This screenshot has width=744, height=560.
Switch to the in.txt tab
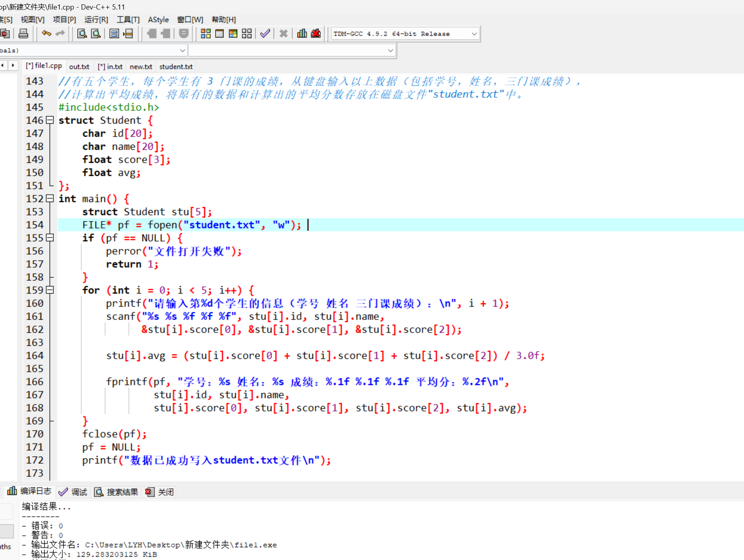tap(110, 67)
